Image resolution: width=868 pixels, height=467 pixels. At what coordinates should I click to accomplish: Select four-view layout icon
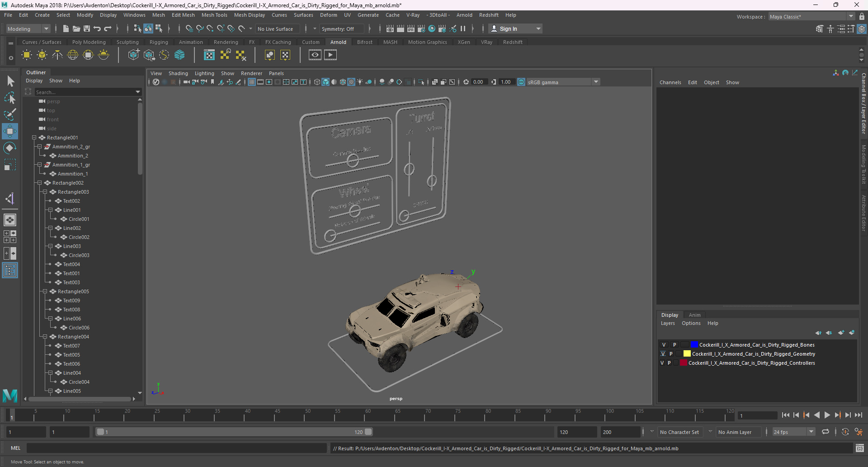[x=10, y=237]
